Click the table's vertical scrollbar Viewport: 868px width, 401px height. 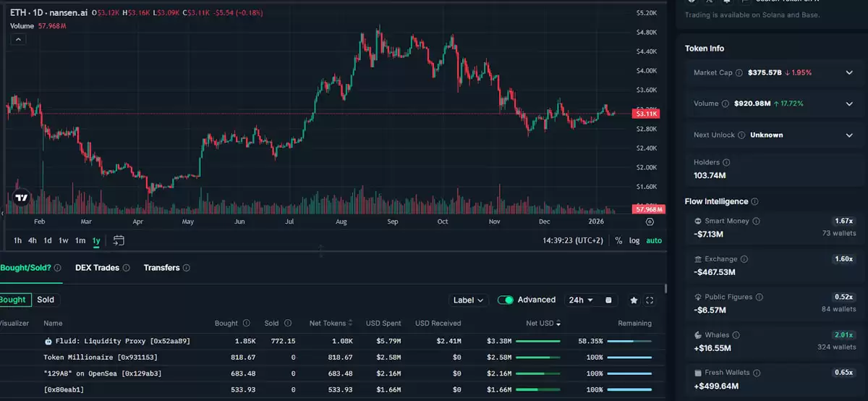(665, 288)
